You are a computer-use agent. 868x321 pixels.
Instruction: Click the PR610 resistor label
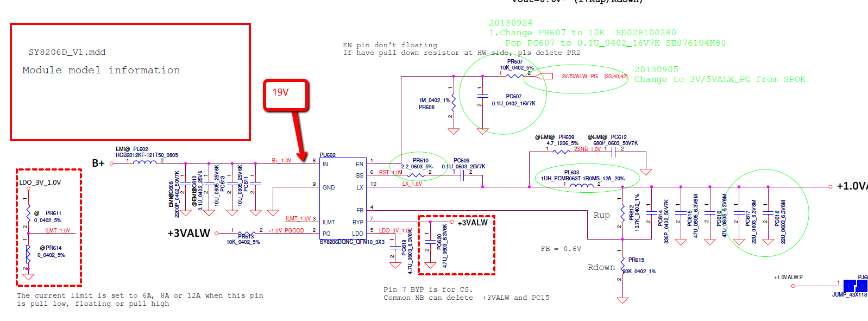[x=420, y=160]
